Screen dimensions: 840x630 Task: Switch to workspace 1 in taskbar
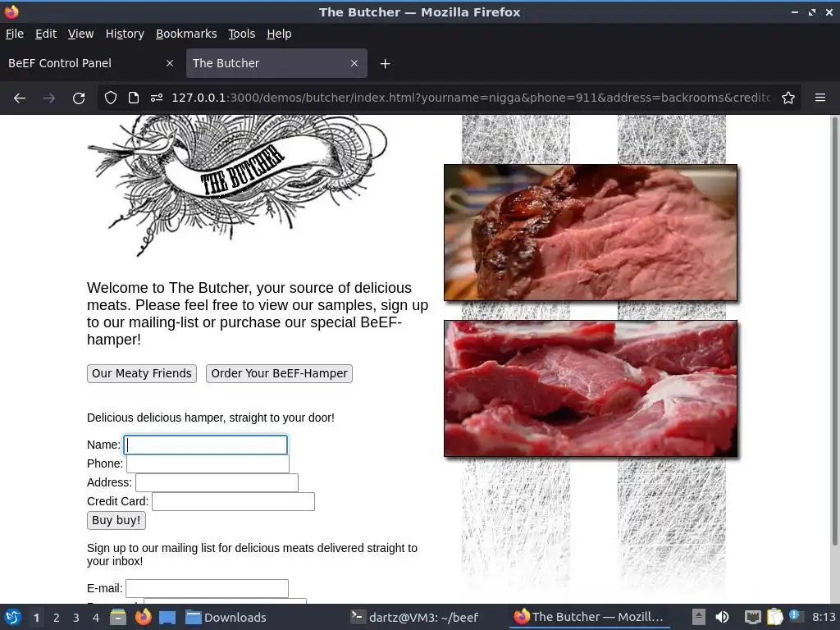[x=36, y=618]
